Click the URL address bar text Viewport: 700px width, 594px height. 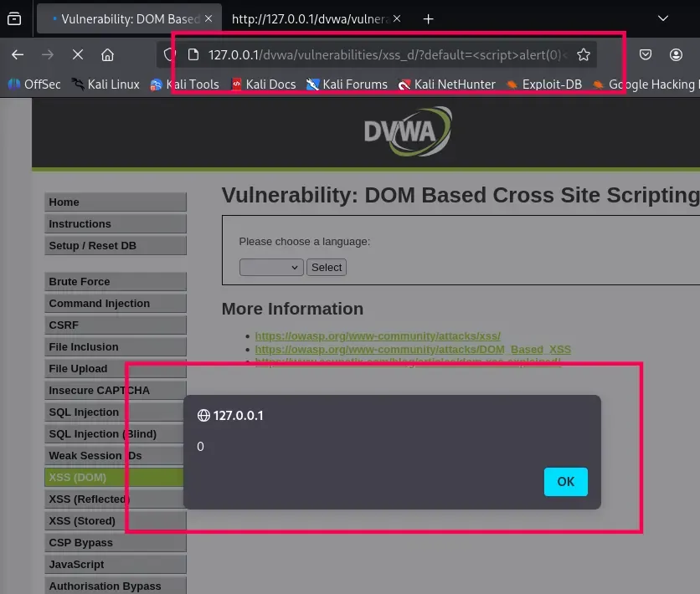point(388,55)
